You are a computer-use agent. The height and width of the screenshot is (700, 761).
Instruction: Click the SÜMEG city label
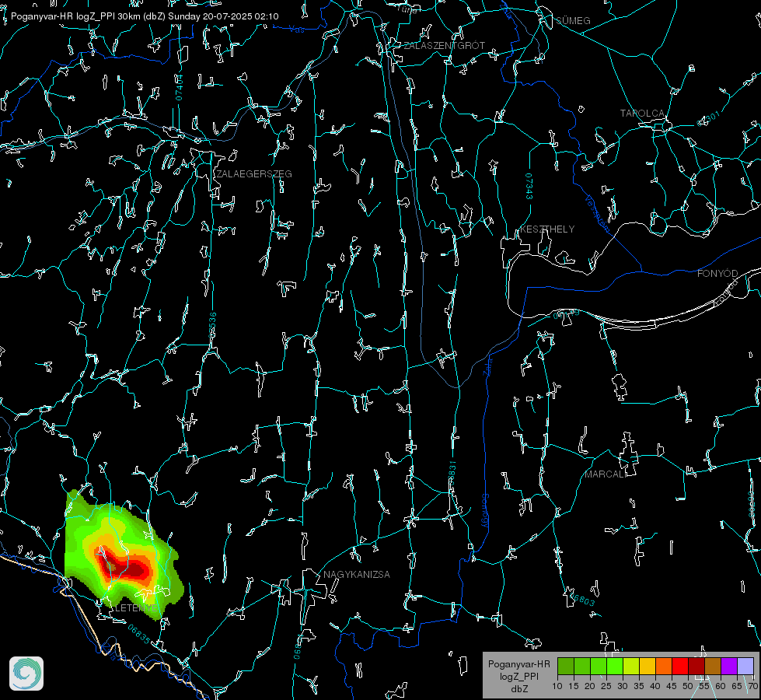coord(573,21)
